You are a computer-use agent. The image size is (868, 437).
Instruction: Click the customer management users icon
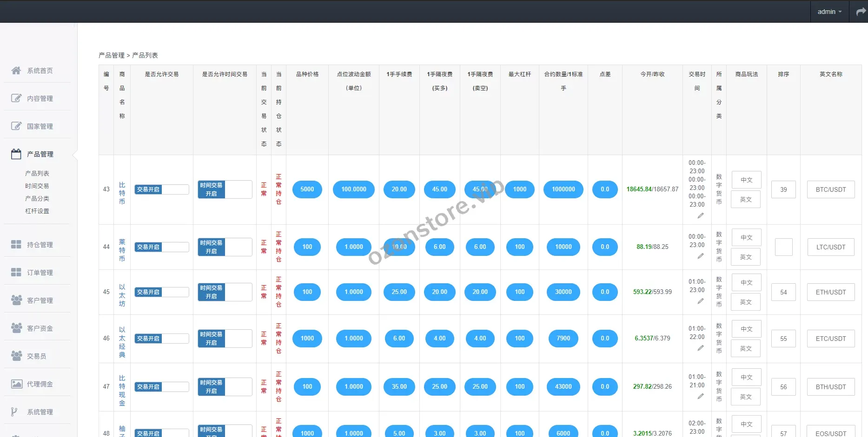[16, 300]
